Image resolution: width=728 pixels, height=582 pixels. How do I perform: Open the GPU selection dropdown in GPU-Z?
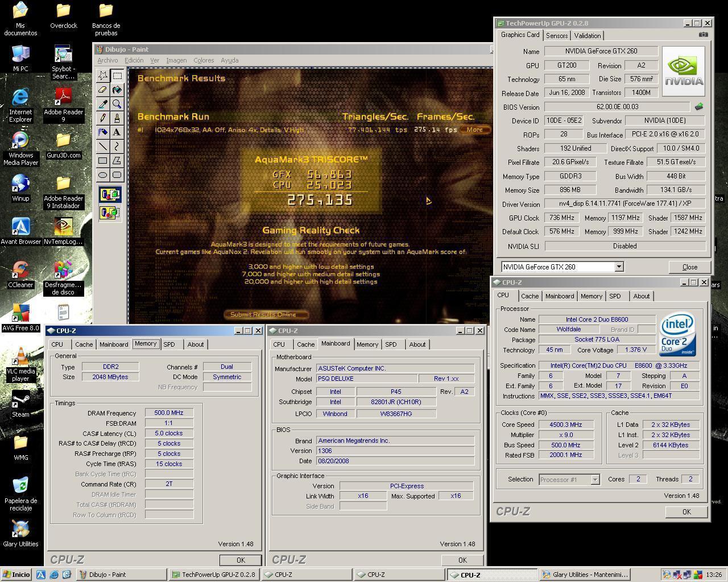click(619, 267)
